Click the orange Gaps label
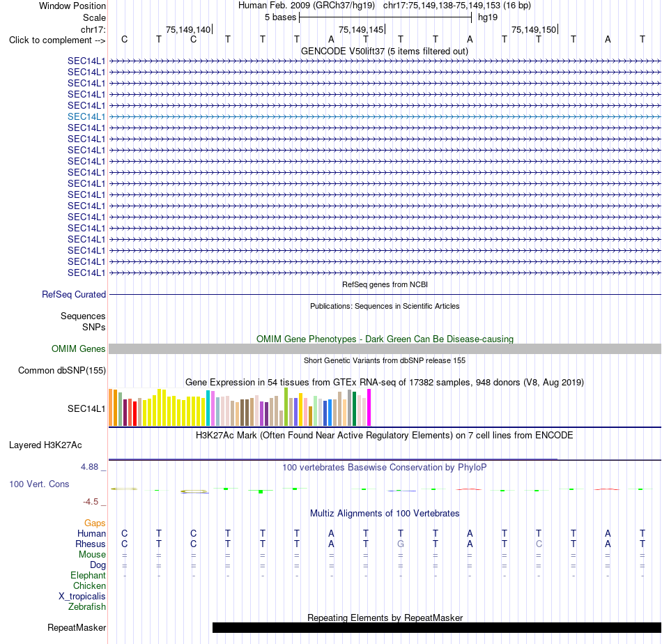The height and width of the screenshot is (644, 662). click(95, 523)
